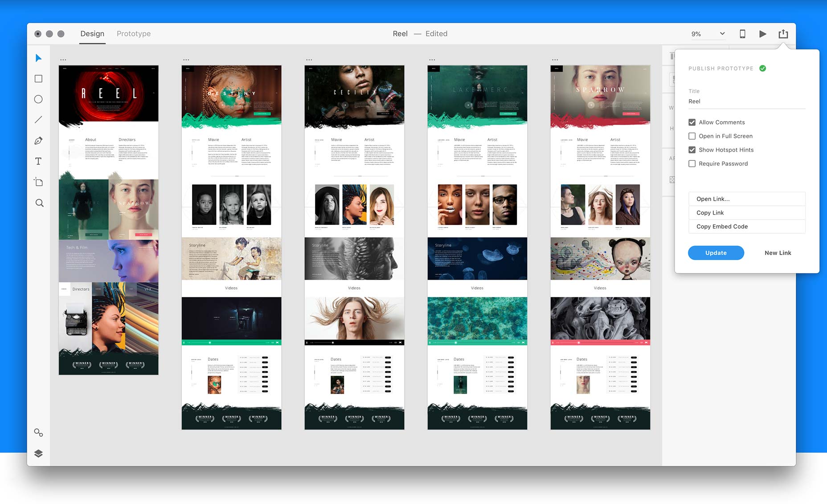Open the Layers panel

point(38,453)
